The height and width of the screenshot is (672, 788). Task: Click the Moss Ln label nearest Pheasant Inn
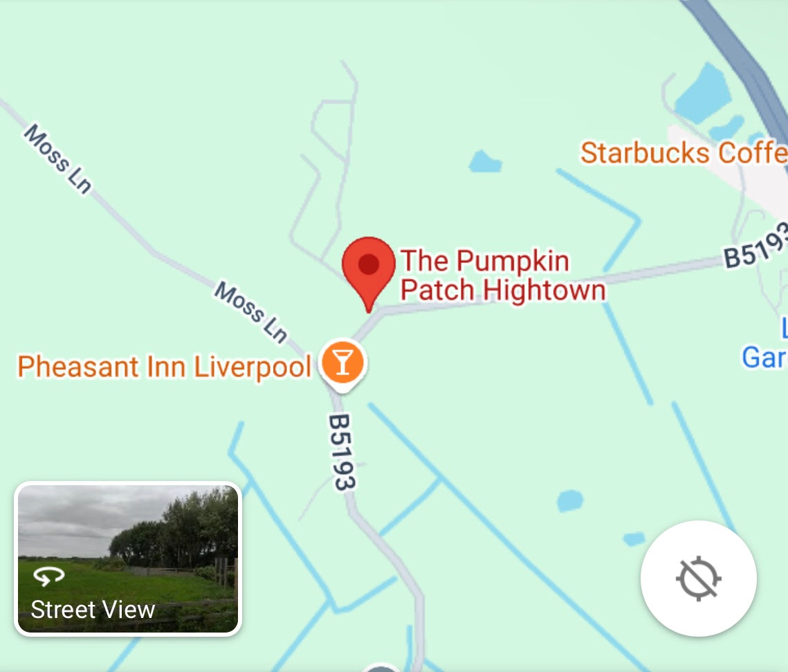[x=250, y=312]
